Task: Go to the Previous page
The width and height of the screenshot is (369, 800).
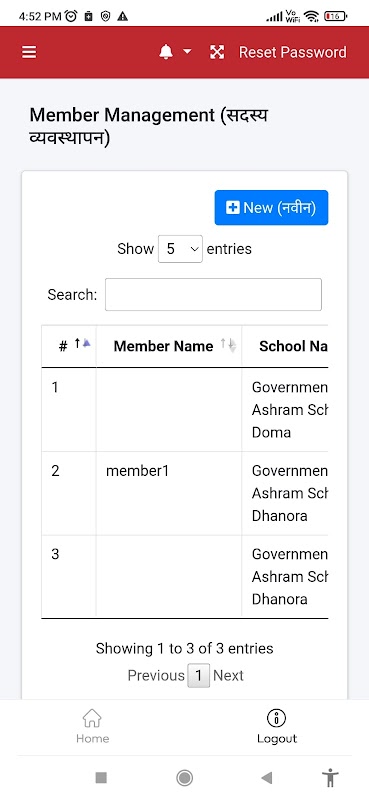Action: pos(156,676)
